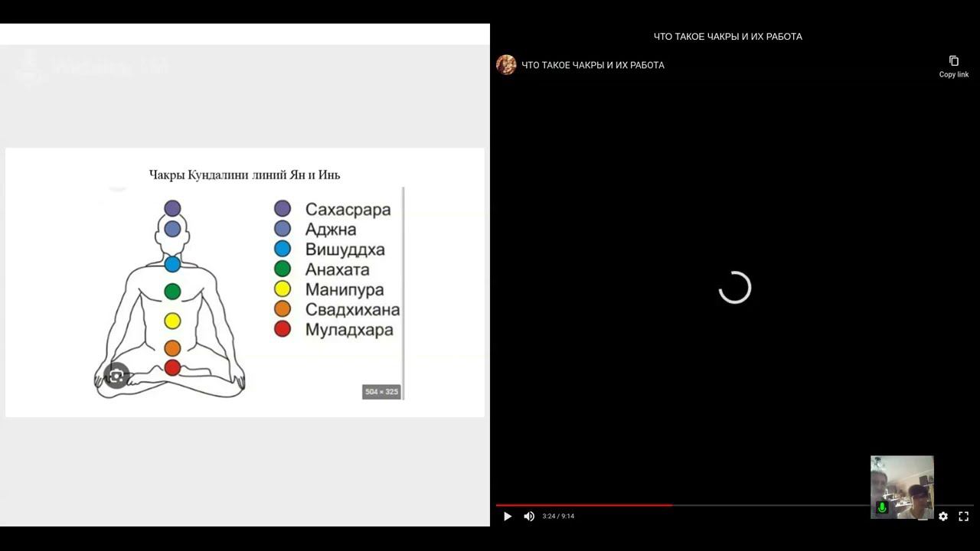Click the Муладхара label text
This screenshot has width=980, height=551.
click(x=349, y=330)
